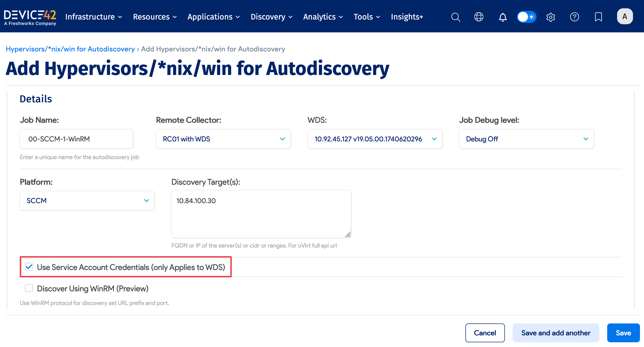Open help via the question mark icon
The image size is (644, 347).
coord(574,17)
